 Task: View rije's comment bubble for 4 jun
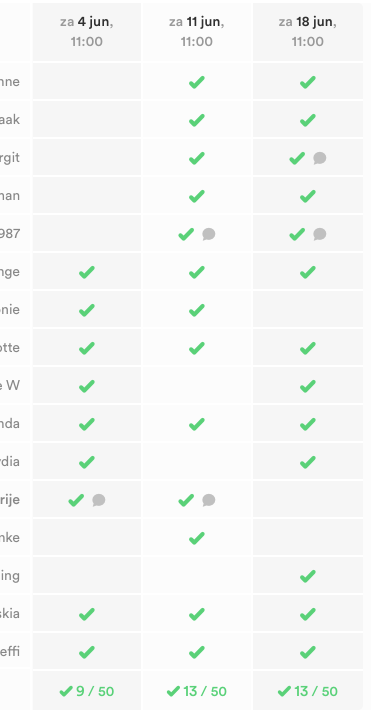coord(99,500)
